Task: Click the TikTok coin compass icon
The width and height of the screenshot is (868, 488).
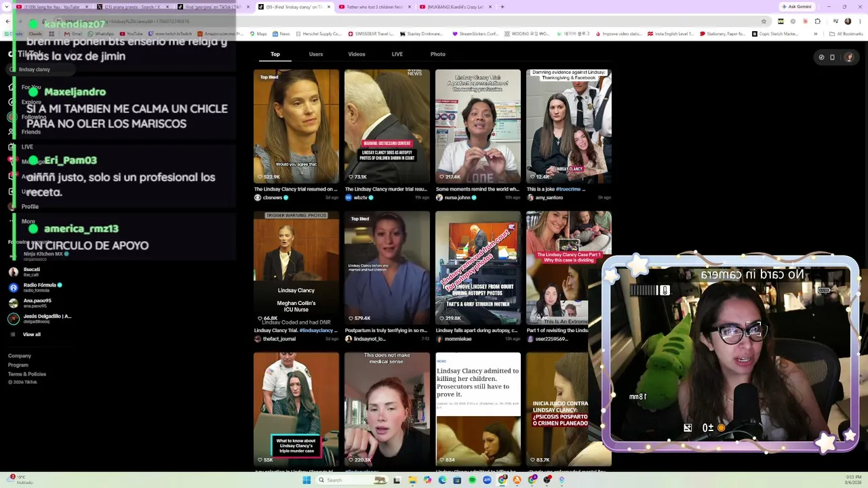Action: [821, 57]
